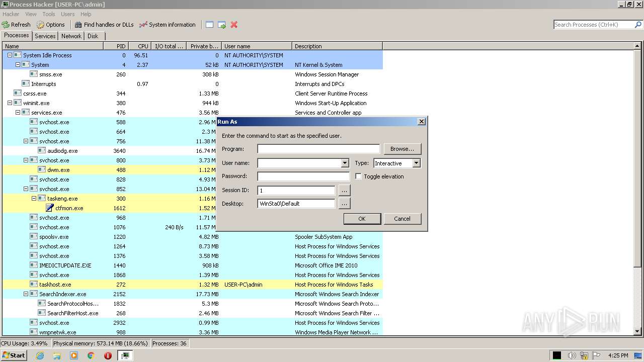Click the ctfmon.exe process icon

(x=50, y=208)
